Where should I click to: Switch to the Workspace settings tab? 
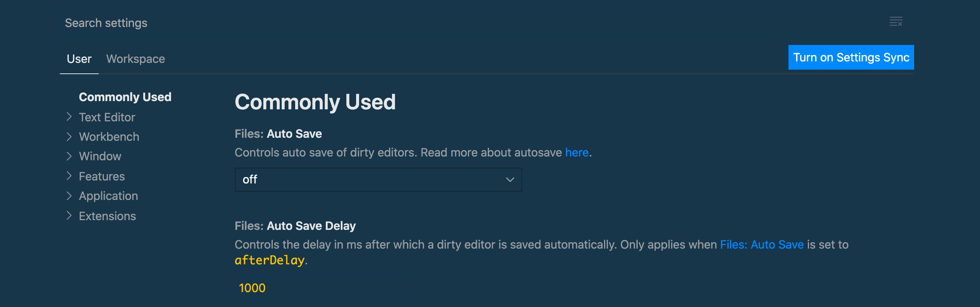pos(135,59)
